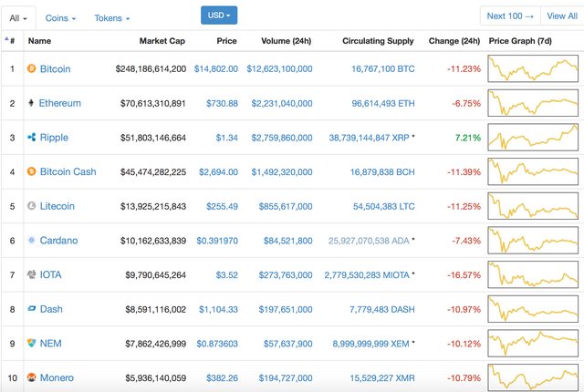The image size is (584, 392).
Task: Click the Bitcoin Cash logo icon
Action: tap(32, 171)
